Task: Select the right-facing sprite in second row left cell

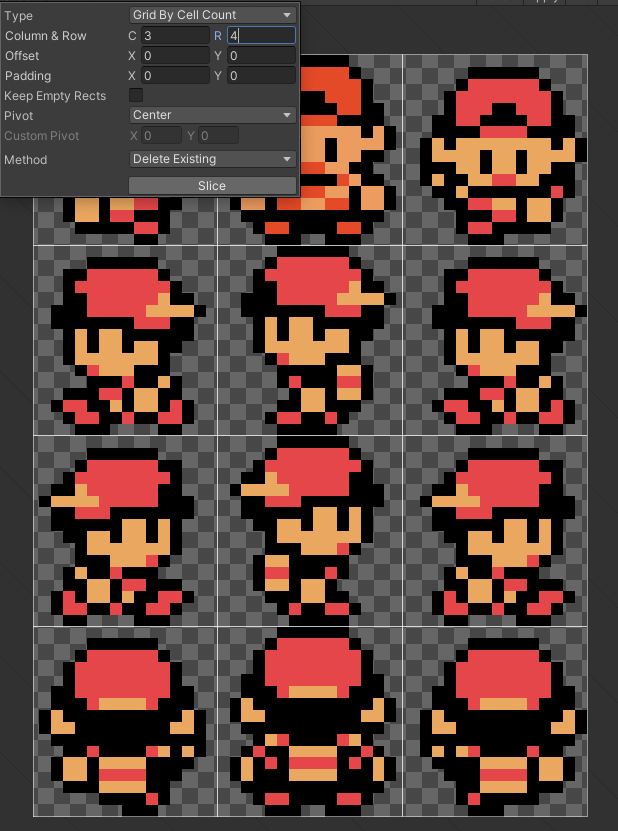Action: [128, 346]
